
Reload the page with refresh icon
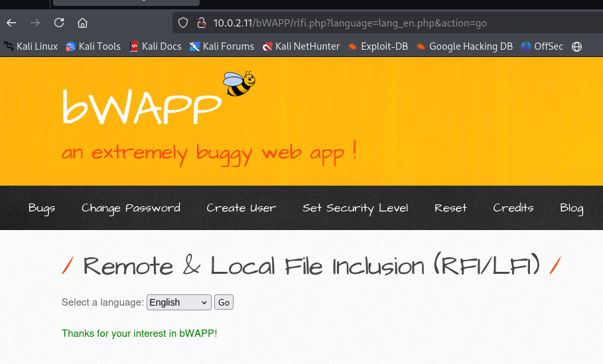click(x=59, y=23)
